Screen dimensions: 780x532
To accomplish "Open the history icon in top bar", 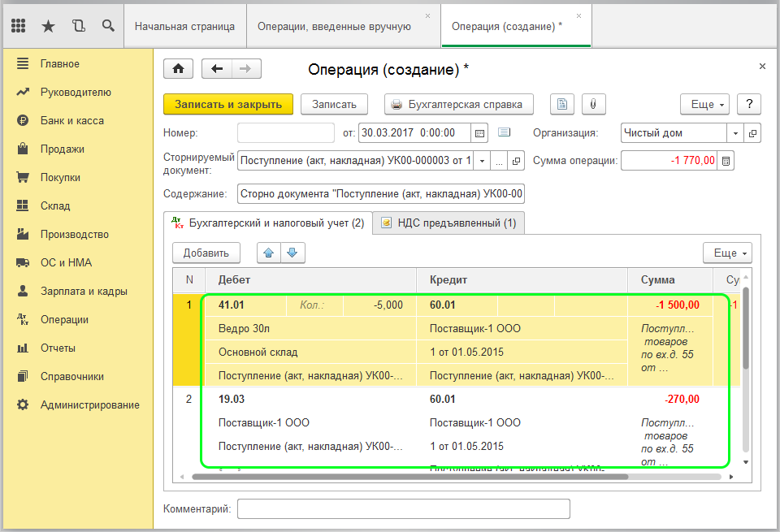I will tap(78, 26).
